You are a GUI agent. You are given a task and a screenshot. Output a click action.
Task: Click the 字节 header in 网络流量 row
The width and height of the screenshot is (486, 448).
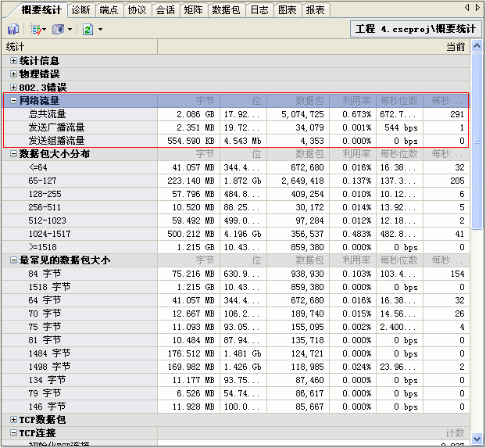click(205, 100)
